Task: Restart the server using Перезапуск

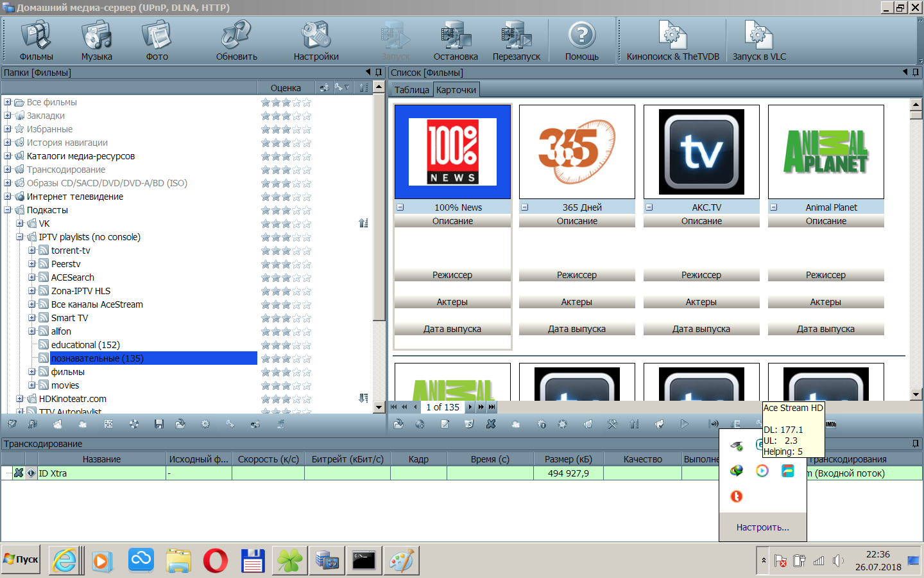Action: [x=516, y=40]
